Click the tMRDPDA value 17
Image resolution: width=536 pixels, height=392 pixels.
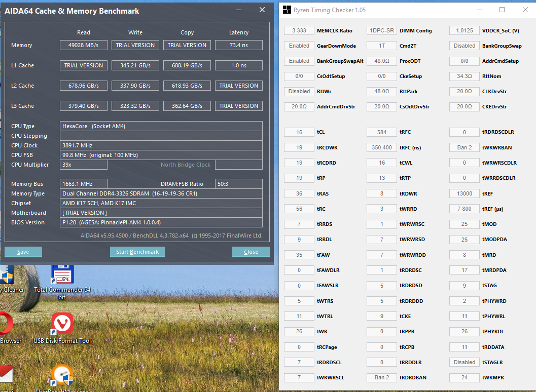(x=464, y=270)
